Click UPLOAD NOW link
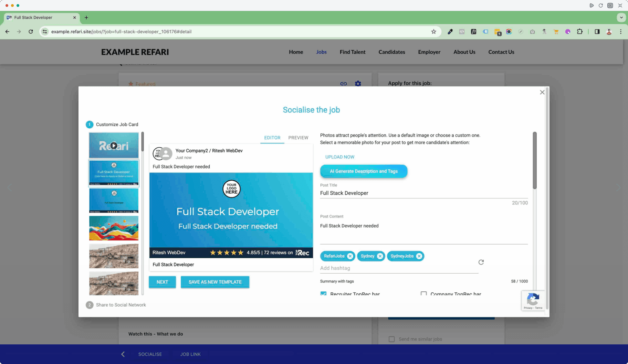 tap(339, 157)
